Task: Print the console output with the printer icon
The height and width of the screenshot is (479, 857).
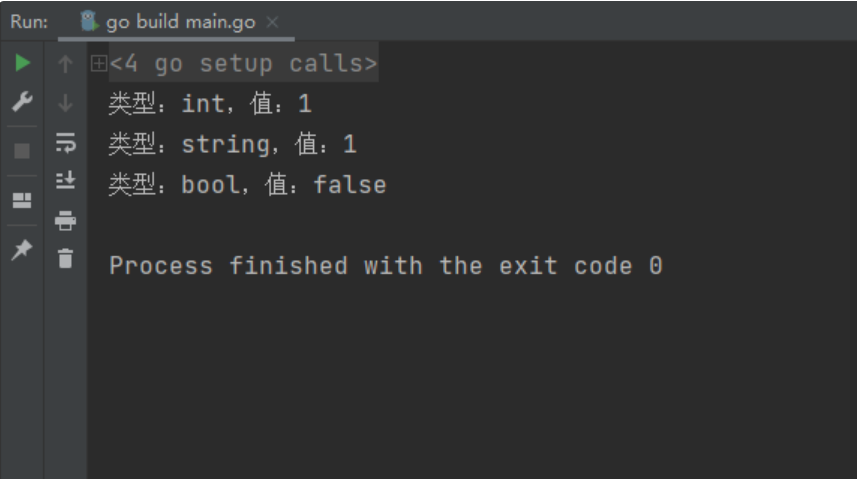Action: [x=65, y=220]
